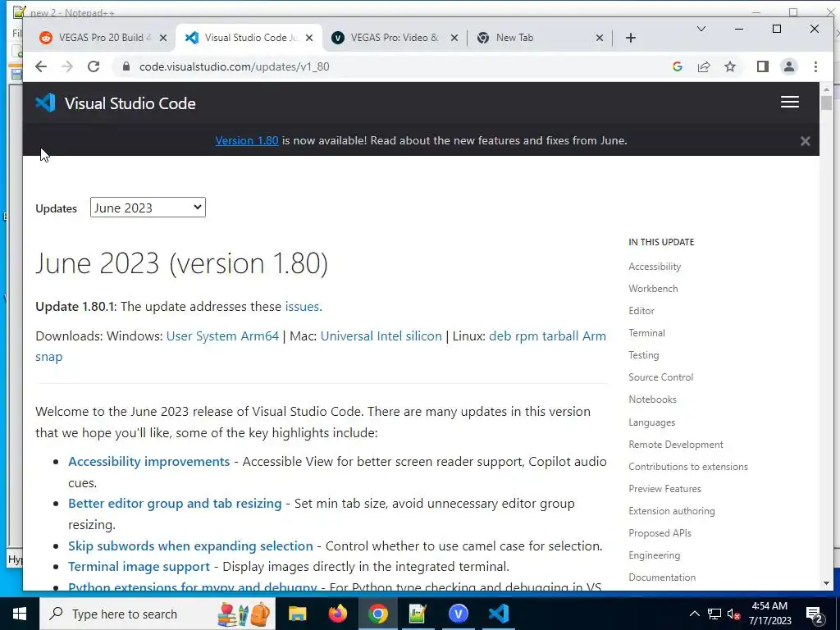This screenshot has width=840, height=630.
Task: Open Chrome side panel icon
Action: 763,66
